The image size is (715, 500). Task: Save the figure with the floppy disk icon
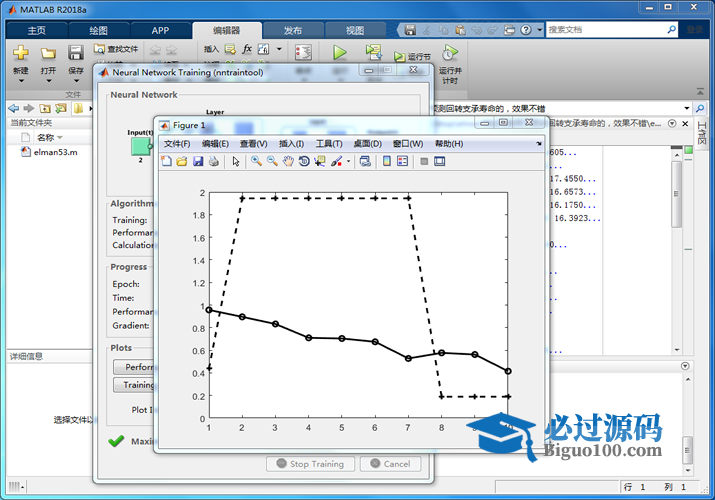tap(198, 161)
